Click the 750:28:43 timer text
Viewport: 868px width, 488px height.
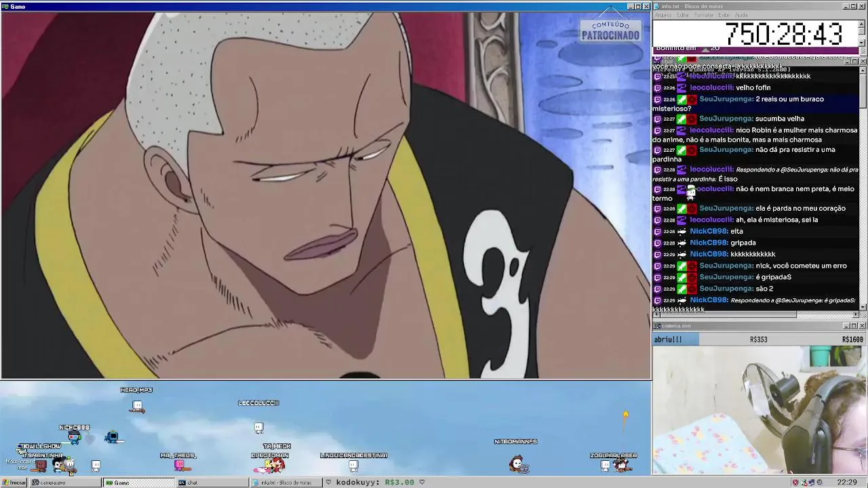783,34
